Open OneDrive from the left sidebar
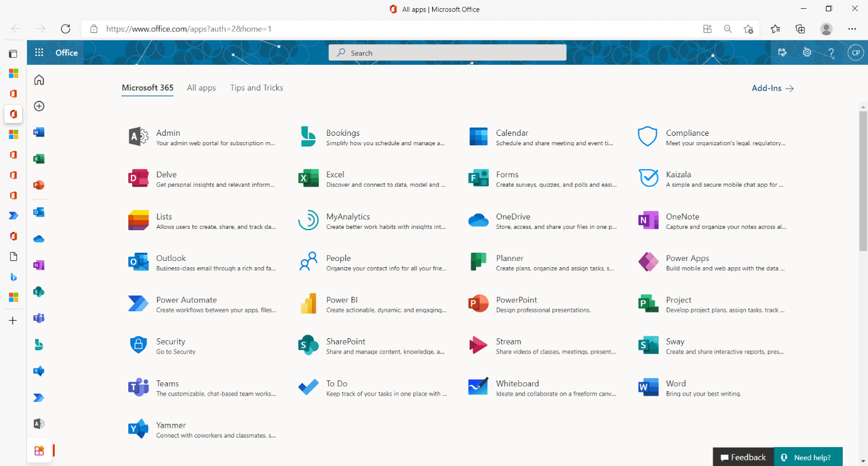 (39, 239)
